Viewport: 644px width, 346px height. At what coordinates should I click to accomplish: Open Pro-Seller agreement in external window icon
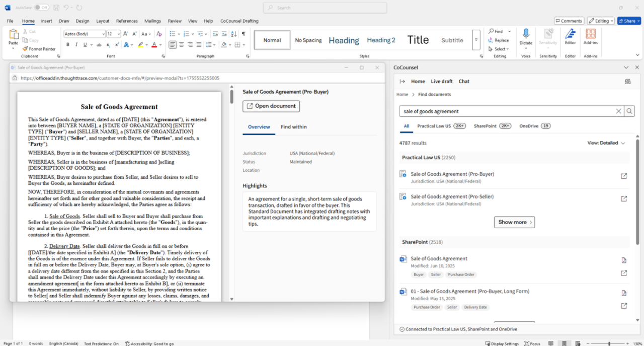coord(624,198)
